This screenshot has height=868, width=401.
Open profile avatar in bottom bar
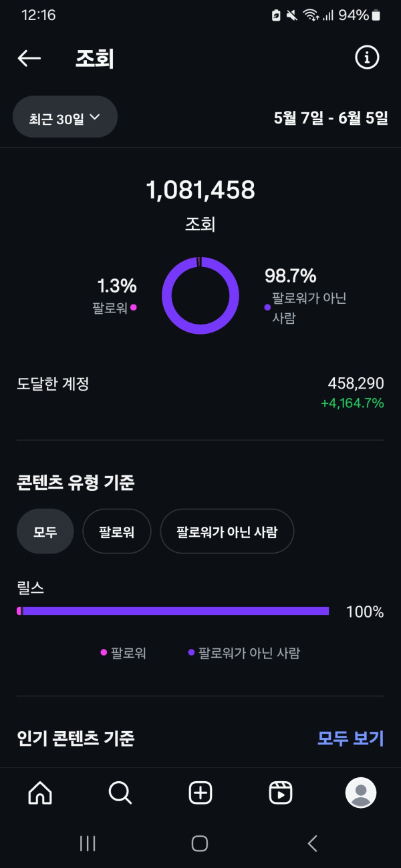(361, 793)
